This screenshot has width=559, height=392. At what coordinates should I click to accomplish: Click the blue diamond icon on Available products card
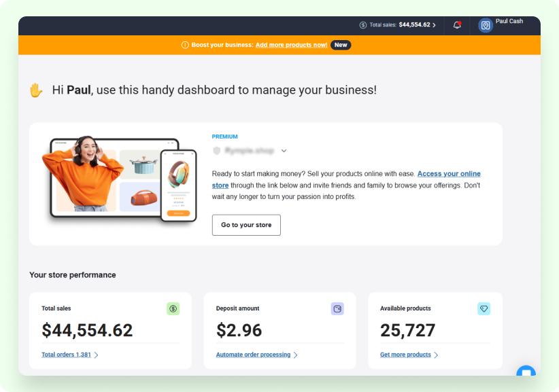pos(484,308)
